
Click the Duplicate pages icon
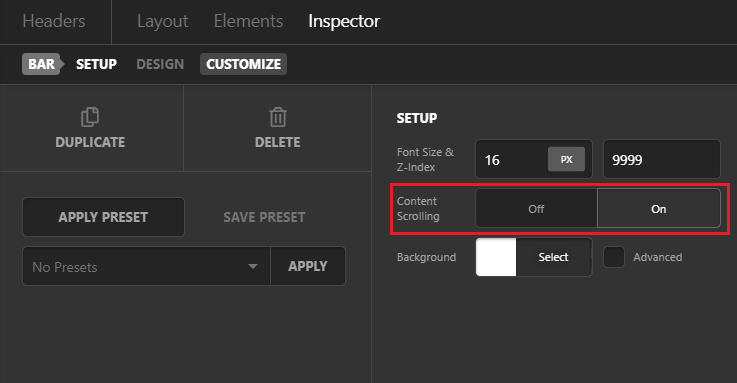pyautogui.click(x=90, y=117)
